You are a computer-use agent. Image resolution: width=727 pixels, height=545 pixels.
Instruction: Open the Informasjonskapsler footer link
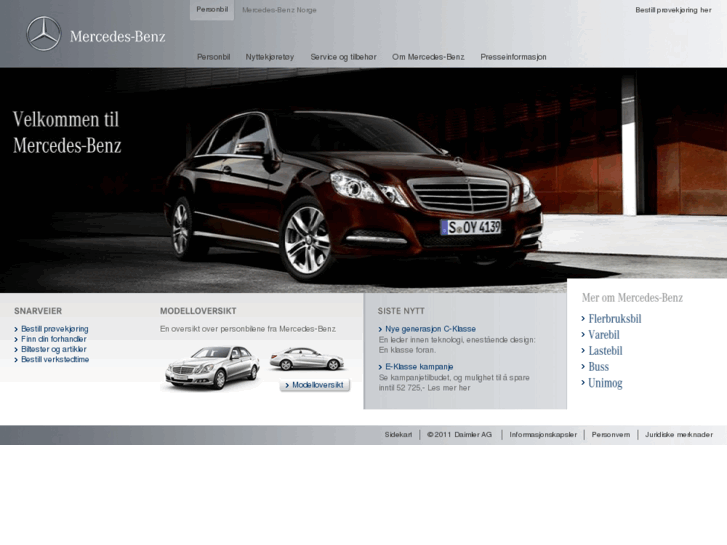pos(543,435)
